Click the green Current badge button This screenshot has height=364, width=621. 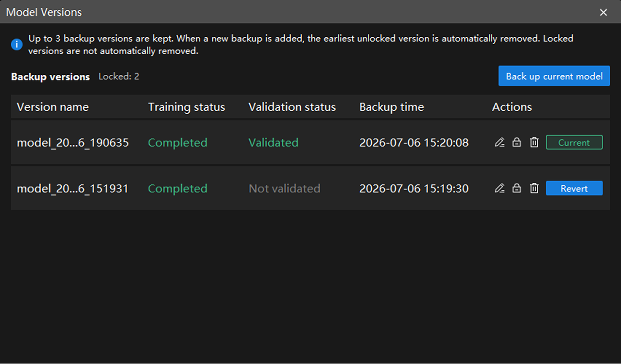point(574,142)
